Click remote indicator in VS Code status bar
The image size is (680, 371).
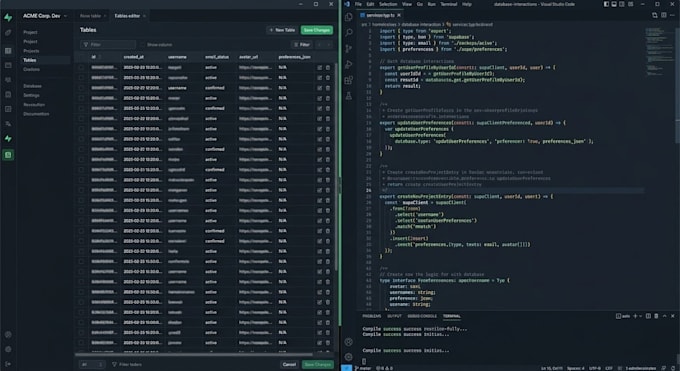[347, 368]
